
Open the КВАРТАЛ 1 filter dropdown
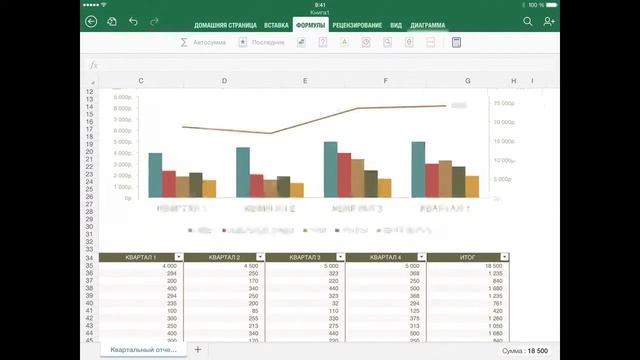pos(178,257)
